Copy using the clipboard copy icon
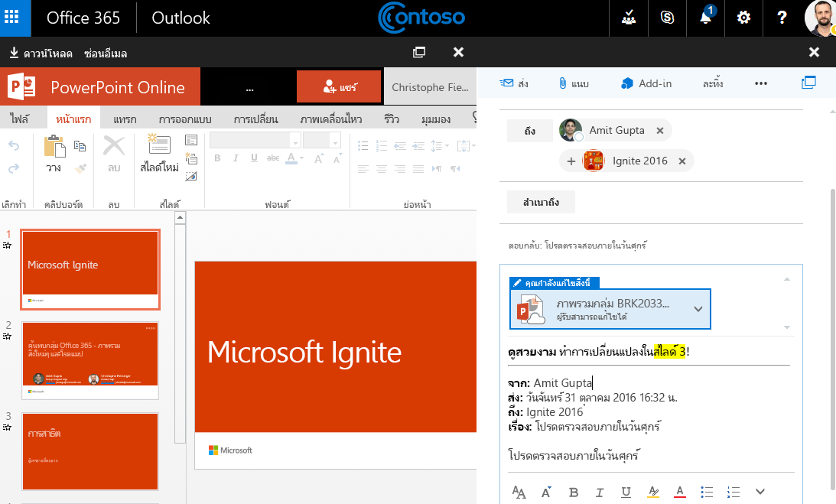Image resolution: width=836 pixels, height=504 pixels. coord(80,145)
